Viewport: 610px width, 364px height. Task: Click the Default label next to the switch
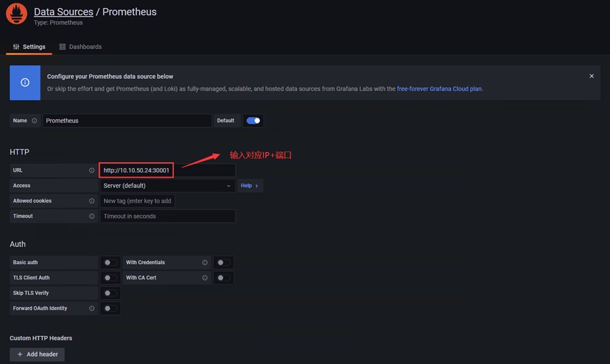(x=225, y=121)
